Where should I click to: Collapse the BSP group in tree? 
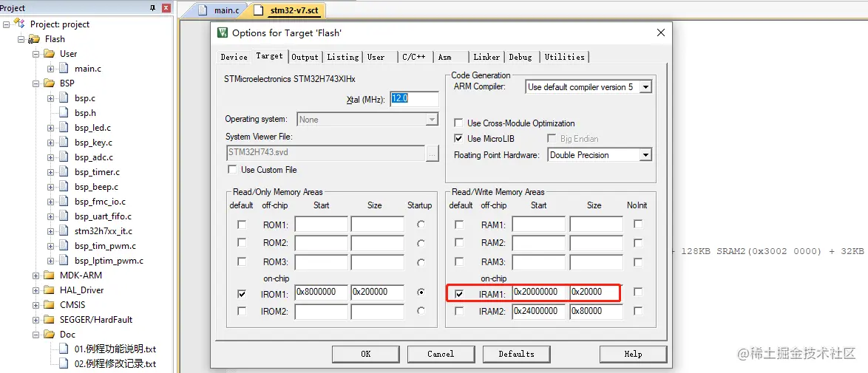point(36,83)
